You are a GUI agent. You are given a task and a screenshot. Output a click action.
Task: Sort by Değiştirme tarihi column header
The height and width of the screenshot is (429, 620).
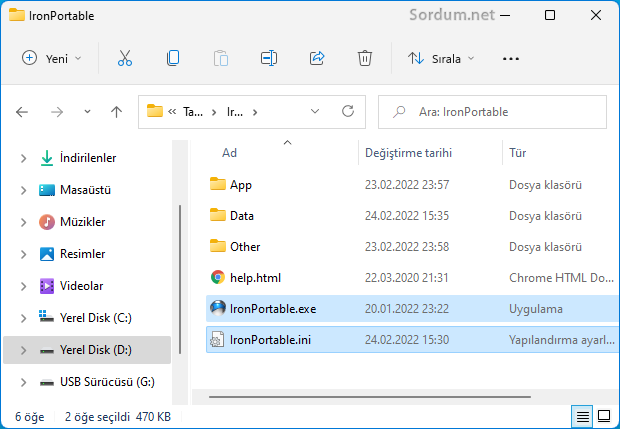point(408,153)
